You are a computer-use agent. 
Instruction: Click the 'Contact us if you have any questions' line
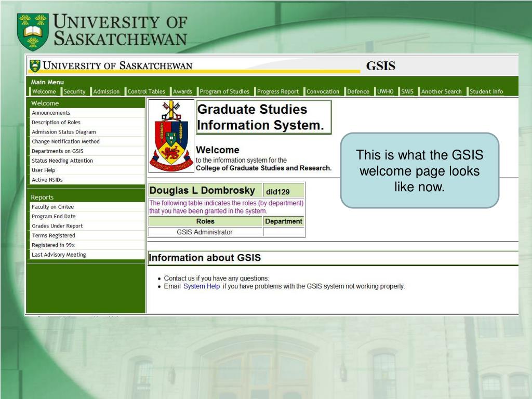pos(217,278)
